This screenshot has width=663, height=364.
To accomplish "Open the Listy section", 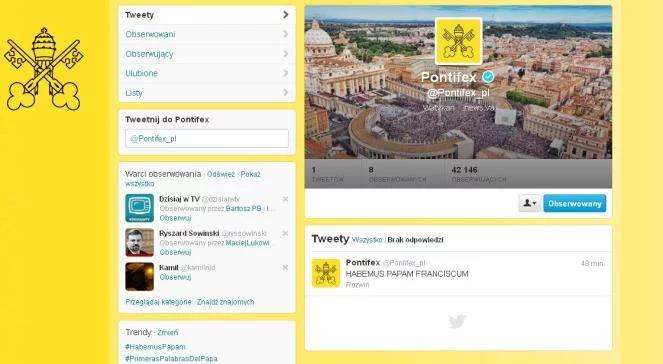I will coord(207,93).
